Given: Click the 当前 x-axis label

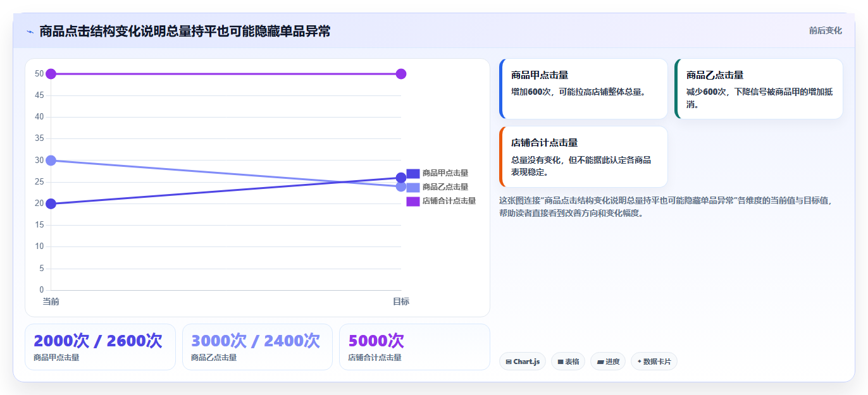Looking at the screenshot, I should (51, 301).
